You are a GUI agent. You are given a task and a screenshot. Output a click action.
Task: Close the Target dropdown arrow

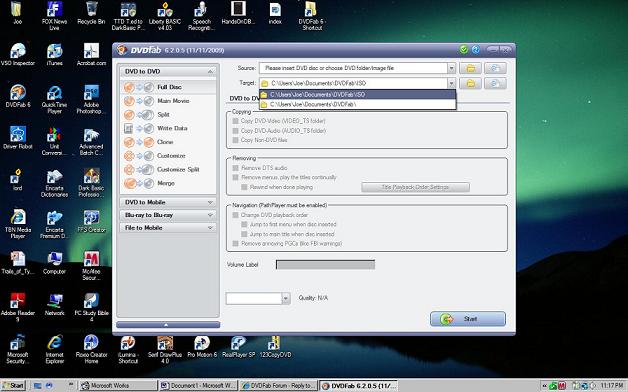451,83
